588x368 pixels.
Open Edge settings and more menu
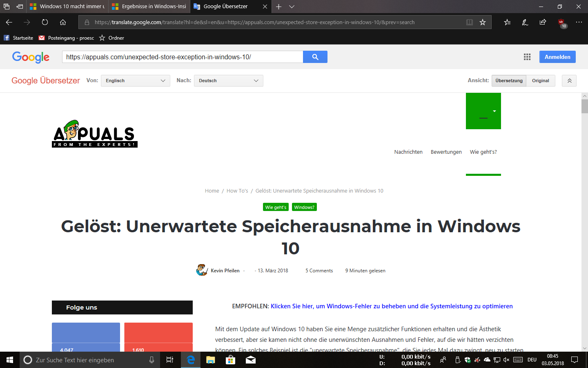579,22
